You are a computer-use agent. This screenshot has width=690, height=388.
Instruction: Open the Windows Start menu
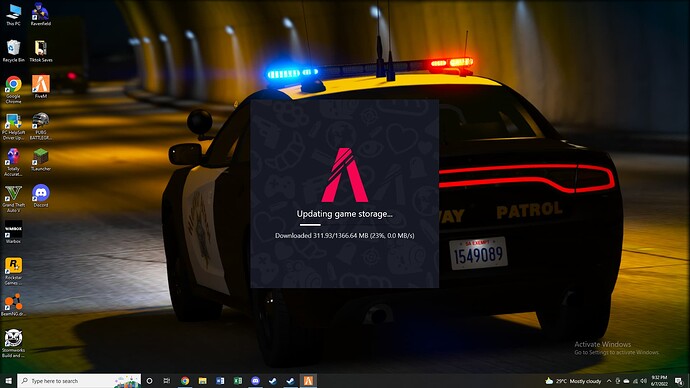[x=8, y=381]
